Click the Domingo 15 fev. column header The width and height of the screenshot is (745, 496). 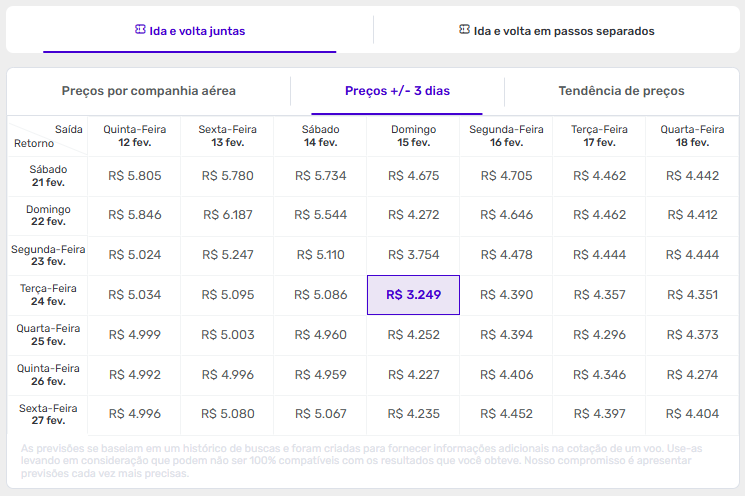coord(413,136)
